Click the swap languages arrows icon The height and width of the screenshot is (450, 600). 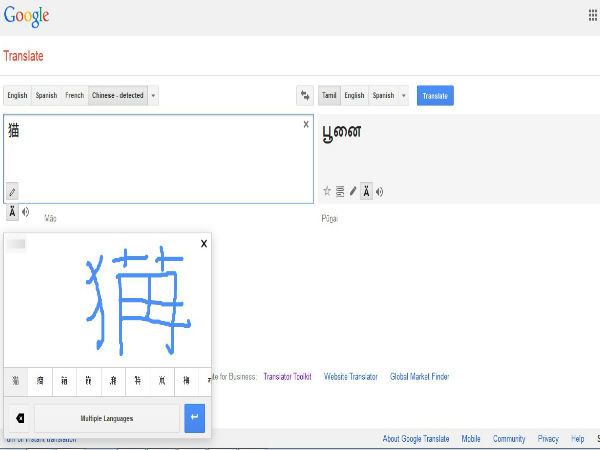(305, 96)
